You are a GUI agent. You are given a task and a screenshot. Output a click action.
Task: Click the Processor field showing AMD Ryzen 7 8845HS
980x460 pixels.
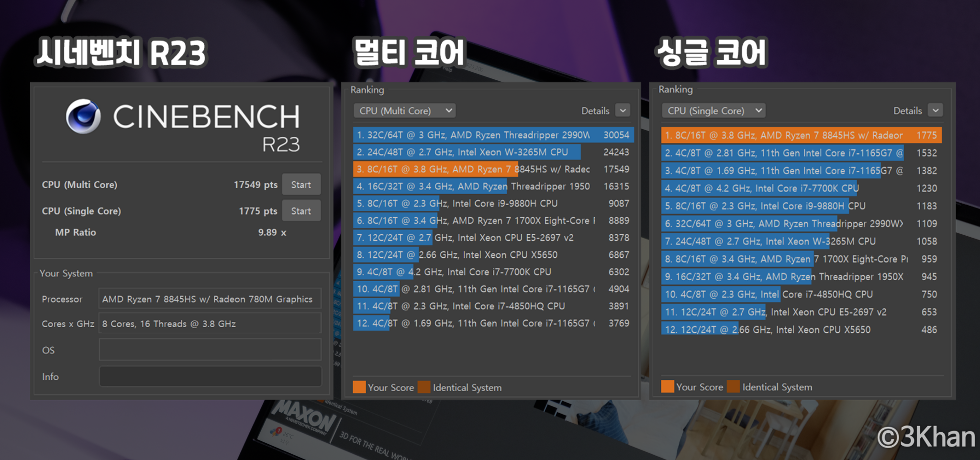pos(210,299)
